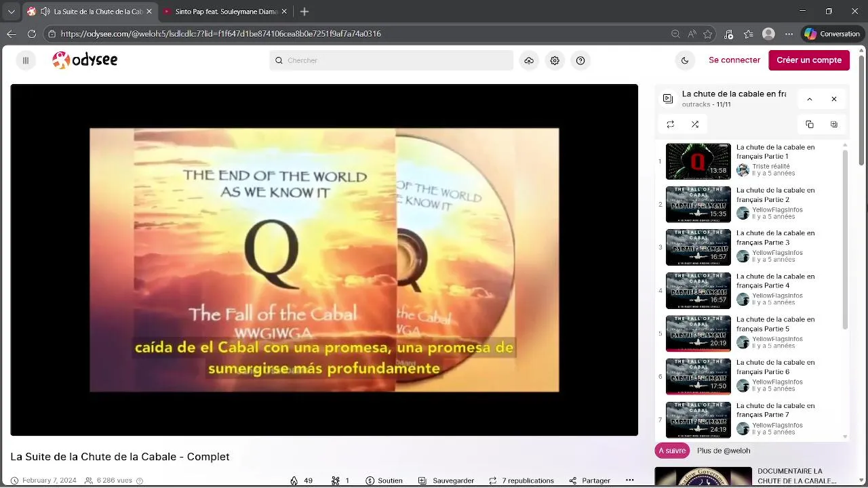Viewport: 868px width, 488px height.
Task: Open the tab list dropdown arrow
Action: [11, 12]
